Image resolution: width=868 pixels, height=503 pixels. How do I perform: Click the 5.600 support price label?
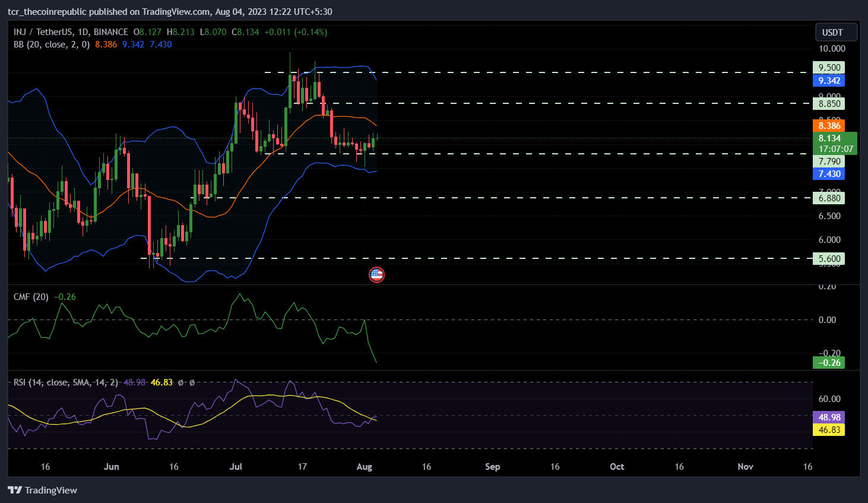pyautogui.click(x=829, y=259)
